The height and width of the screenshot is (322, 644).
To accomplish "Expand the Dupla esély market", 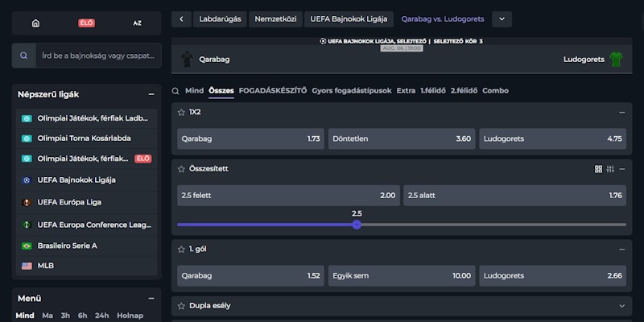I will [621, 306].
